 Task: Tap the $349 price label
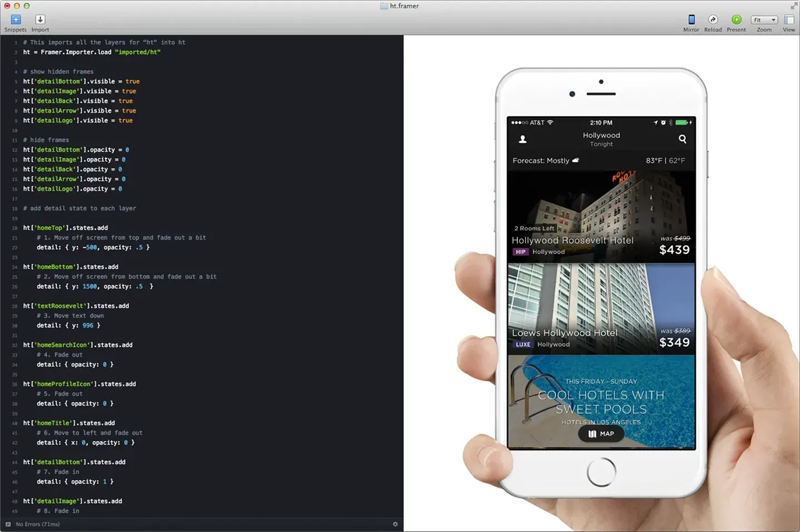coord(674,343)
